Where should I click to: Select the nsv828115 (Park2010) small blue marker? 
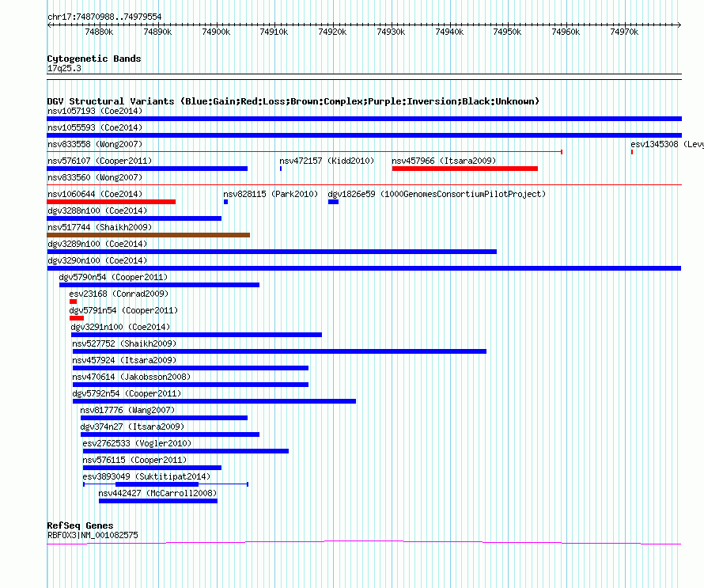pos(226,202)
